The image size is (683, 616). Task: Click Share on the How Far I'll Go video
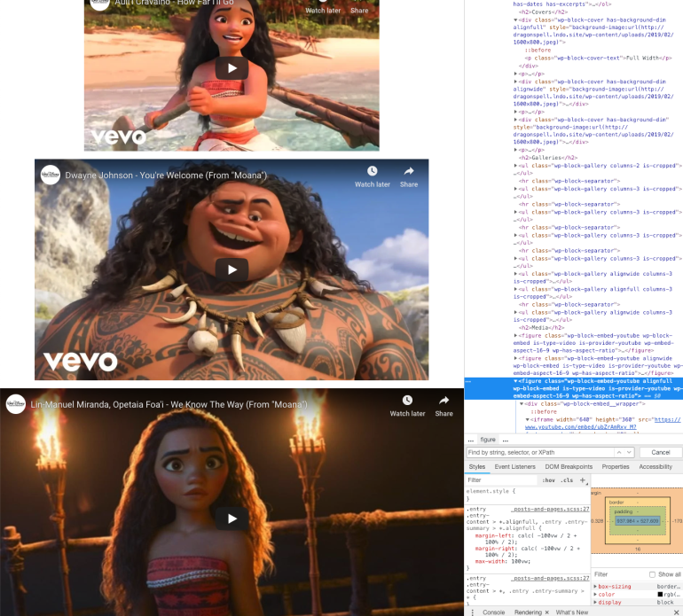coord(359,11)
